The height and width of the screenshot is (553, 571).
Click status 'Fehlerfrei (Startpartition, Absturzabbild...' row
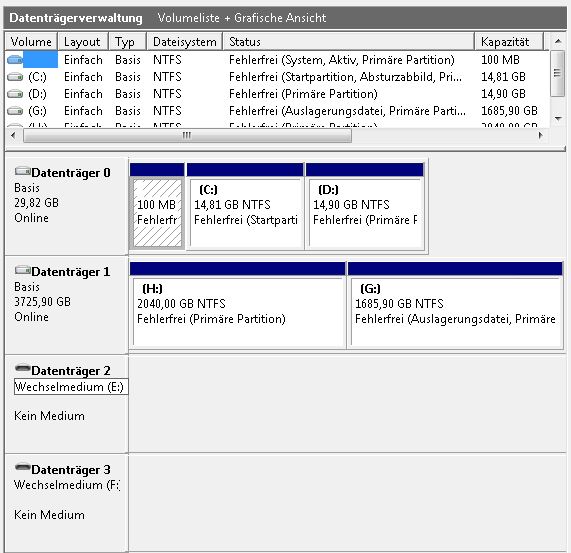(345, 77)
